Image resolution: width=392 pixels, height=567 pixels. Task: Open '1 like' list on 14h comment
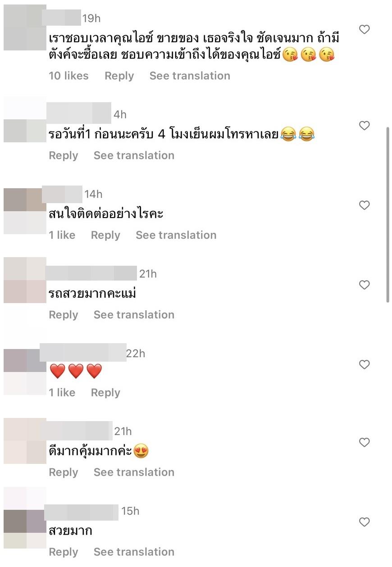pyautogui.click(x=62, y=235)
